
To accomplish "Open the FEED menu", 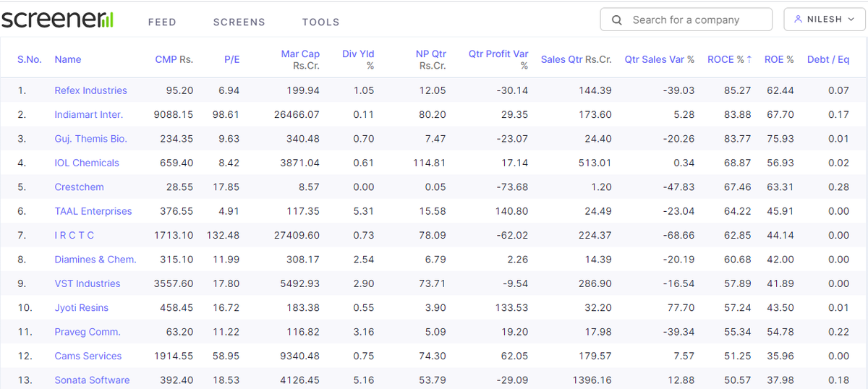I will [x=162, y=22].
